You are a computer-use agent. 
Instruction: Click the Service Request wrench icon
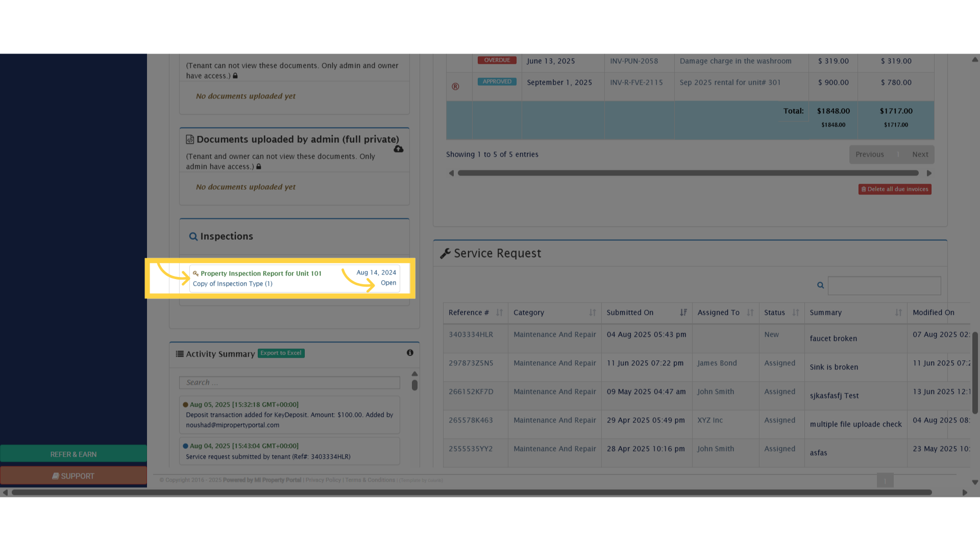(x=445, y=254)
